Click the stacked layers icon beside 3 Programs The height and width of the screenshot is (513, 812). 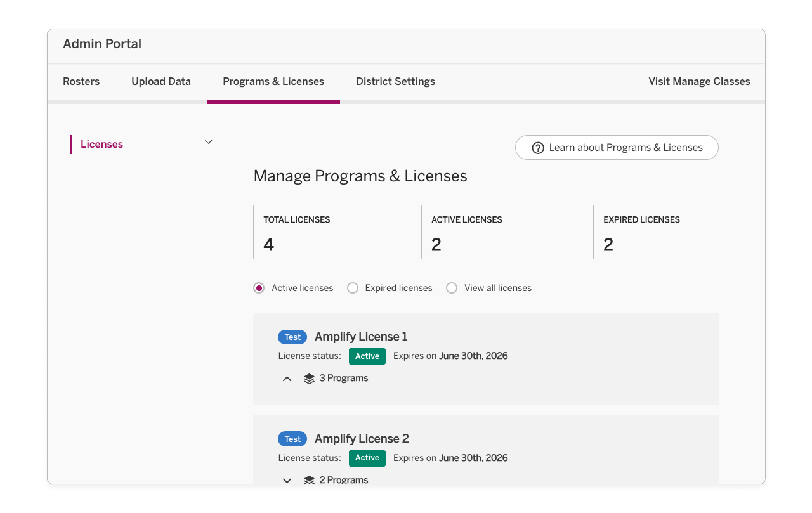309,379
